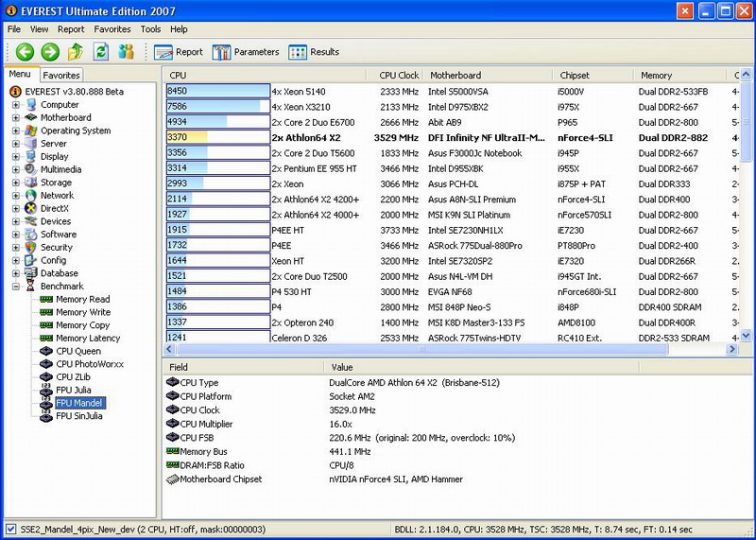Select the EVEREST v3.80.888 Beta root node
756x540 pixels.
[74, 92]
